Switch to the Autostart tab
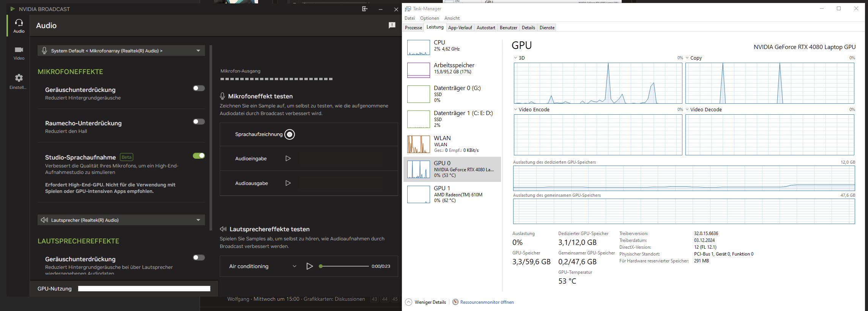The image size is (868, 311). pyautogui.click(x=486, y=28)
